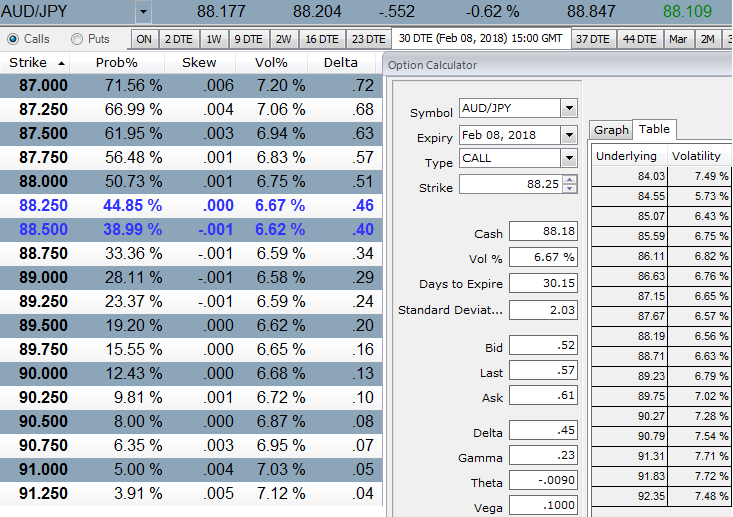Screen dimensions: 733x517
Task: Switch to the 16 DTE tab
Action: 322,39
